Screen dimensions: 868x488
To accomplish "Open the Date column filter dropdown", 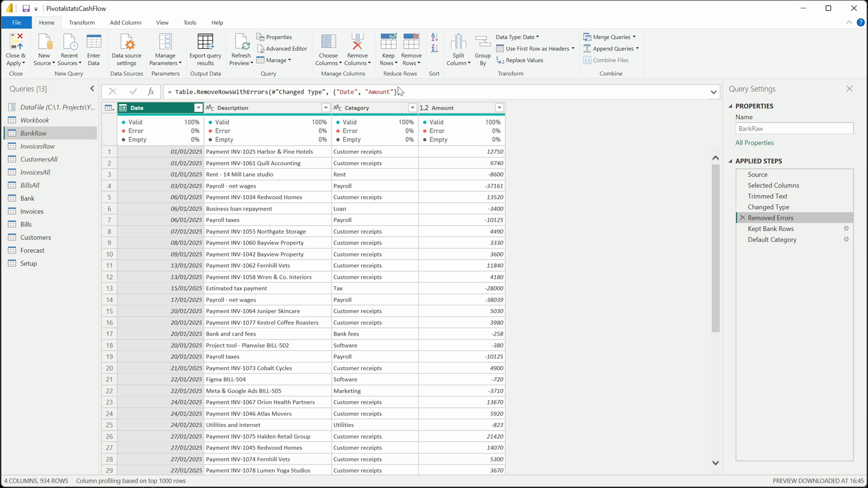I will coord(198,108).
